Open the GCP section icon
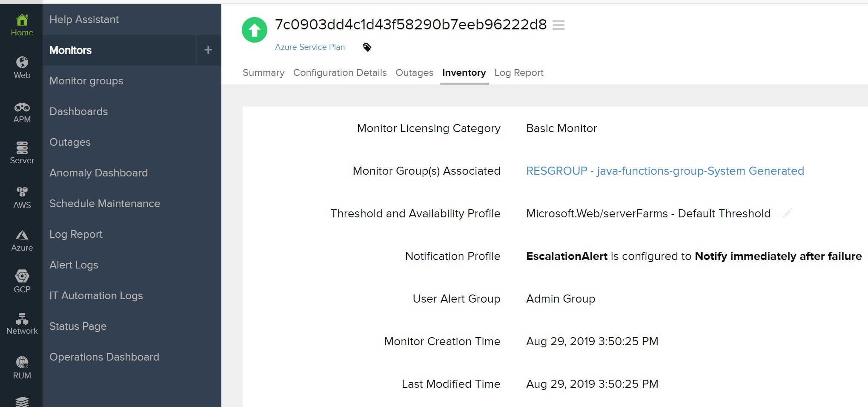 click(x=22, y=282)
